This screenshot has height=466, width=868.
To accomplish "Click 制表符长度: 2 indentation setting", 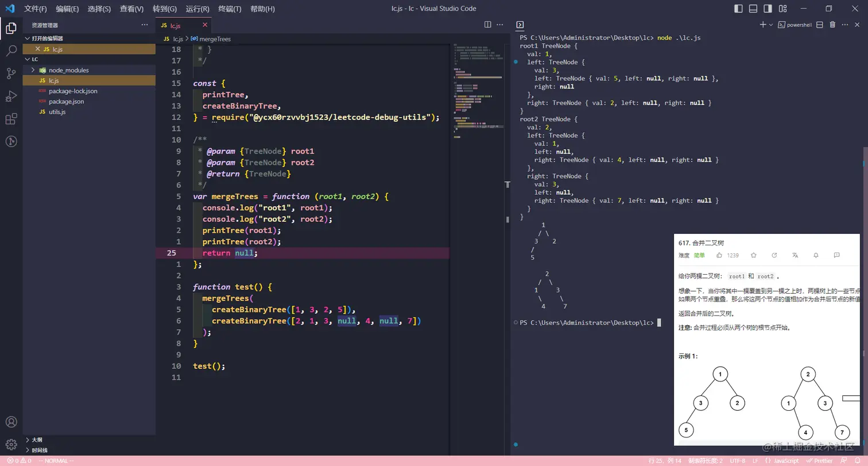I will [706, 461].
